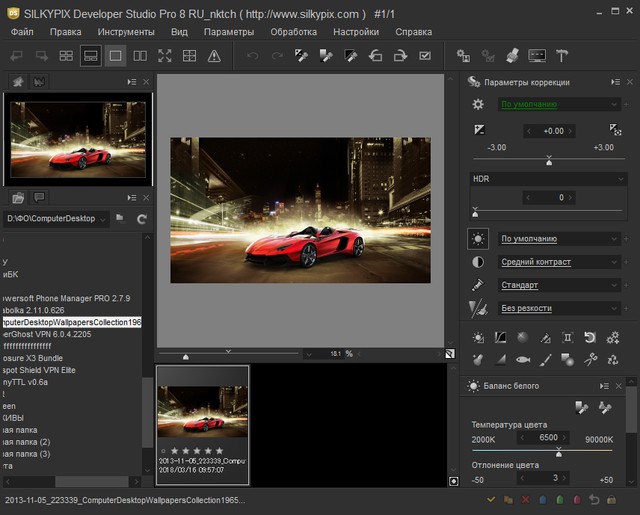Click the fish icon in tool grid
Screen dimensions: 640x515
[523, 359]
